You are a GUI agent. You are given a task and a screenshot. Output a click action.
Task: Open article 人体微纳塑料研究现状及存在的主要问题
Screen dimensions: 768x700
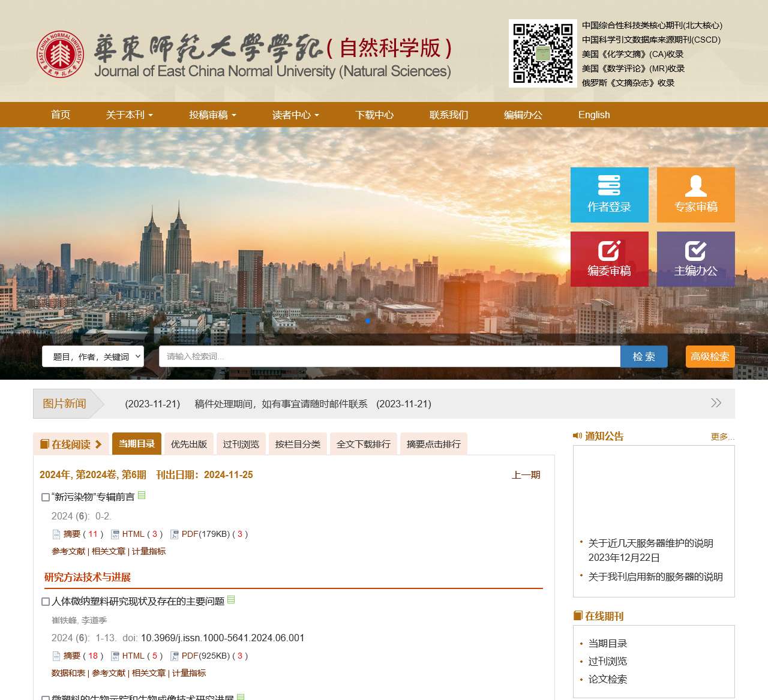click(x=138, y=602)
